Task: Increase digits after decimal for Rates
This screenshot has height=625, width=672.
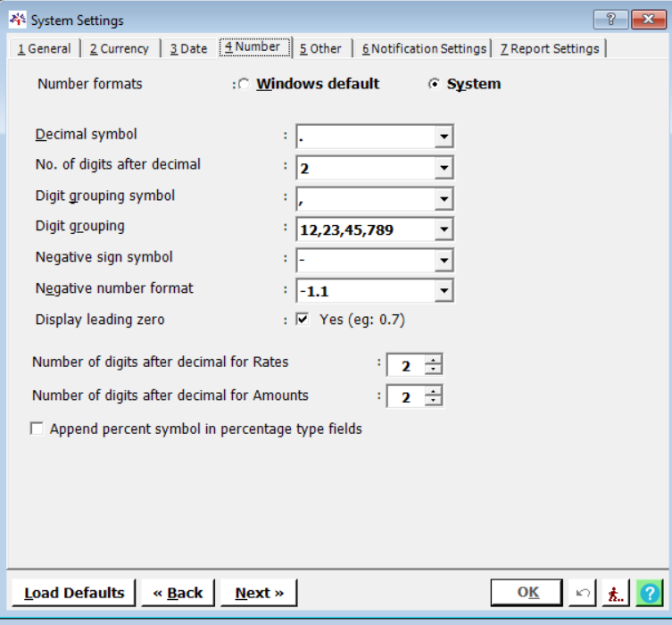Action: click(x=434, y=360)
